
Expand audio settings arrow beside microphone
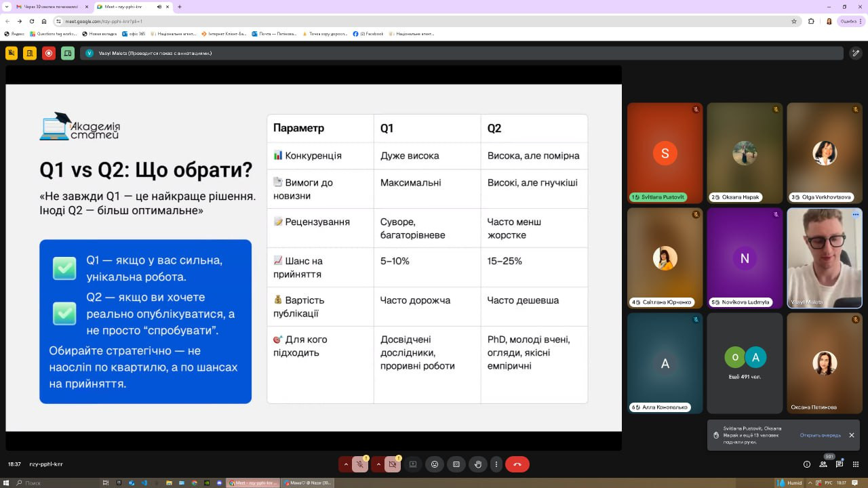pos(346,464)
